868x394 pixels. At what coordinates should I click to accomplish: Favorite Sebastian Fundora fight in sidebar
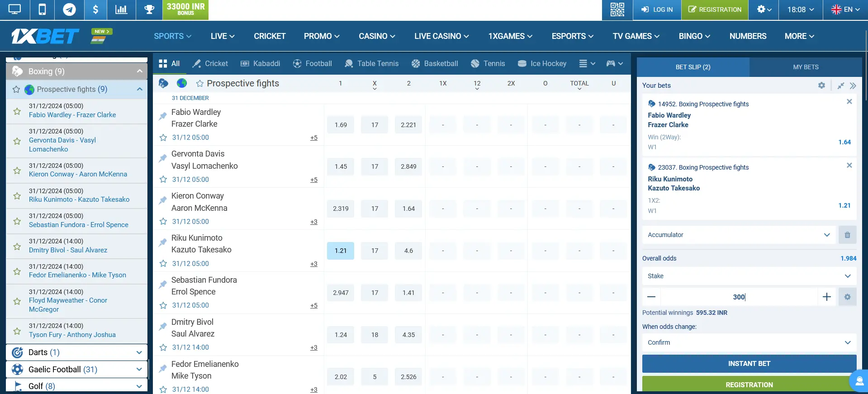17,221
